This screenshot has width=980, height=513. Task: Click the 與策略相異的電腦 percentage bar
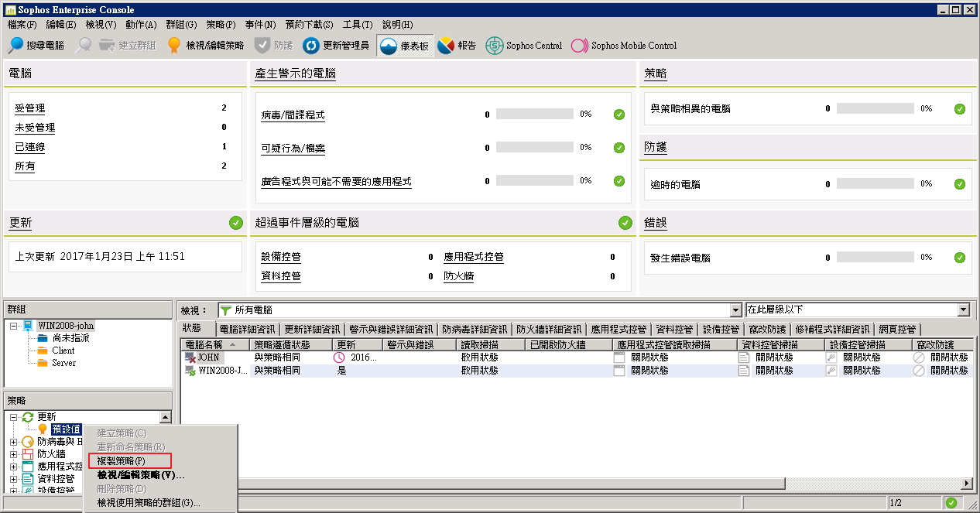pyautogui.click(x=875, y=109)
